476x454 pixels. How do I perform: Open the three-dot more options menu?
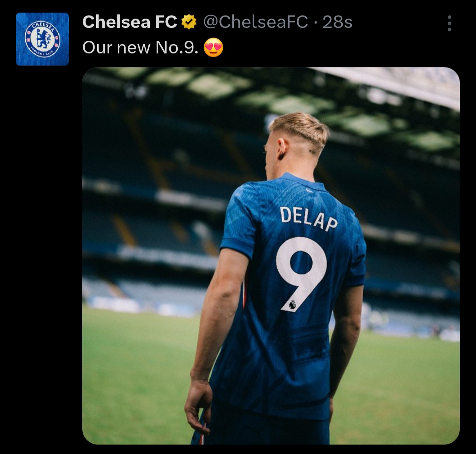[449, 23]
